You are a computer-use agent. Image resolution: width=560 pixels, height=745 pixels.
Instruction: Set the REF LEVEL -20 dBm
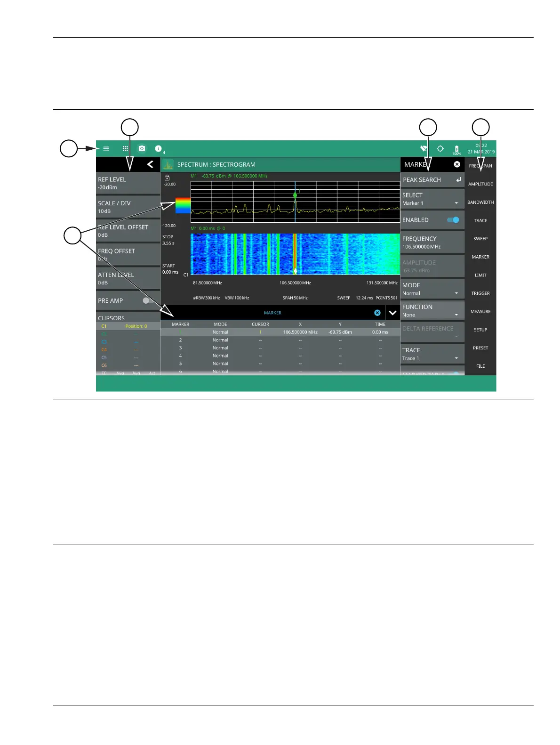click(x=128, y=183)
